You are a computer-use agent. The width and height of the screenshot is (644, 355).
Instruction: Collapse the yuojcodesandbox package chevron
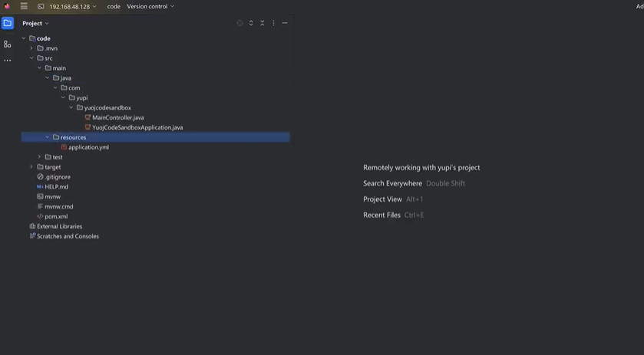(x=71, y=107)
